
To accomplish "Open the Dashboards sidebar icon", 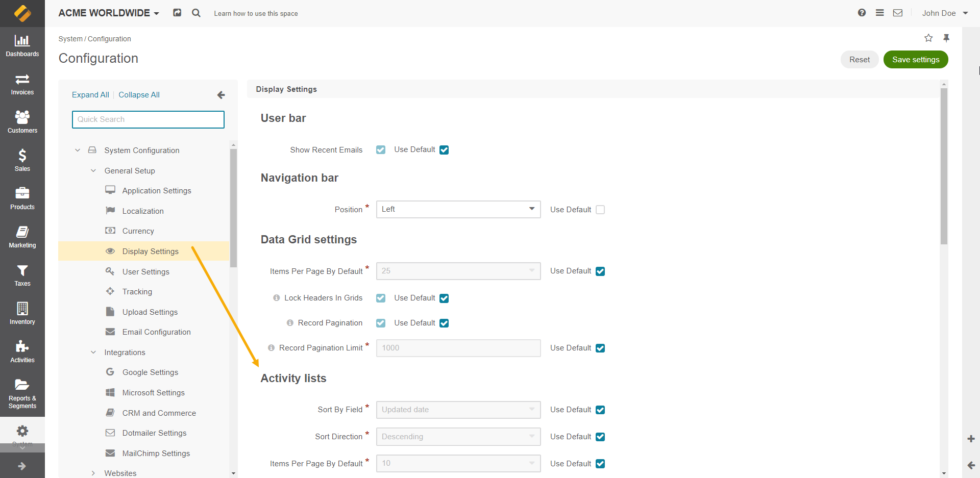I will (22, 45).
